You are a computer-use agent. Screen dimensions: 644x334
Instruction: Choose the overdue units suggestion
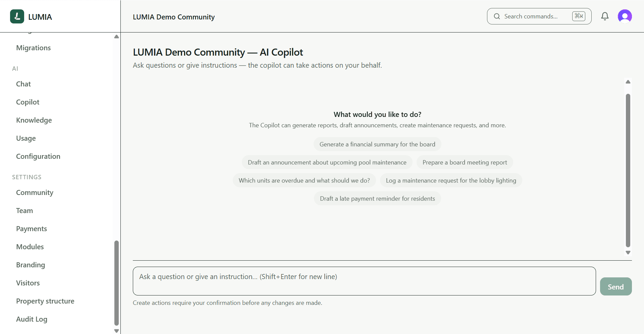pyautogui.click(x=304, y=181)
